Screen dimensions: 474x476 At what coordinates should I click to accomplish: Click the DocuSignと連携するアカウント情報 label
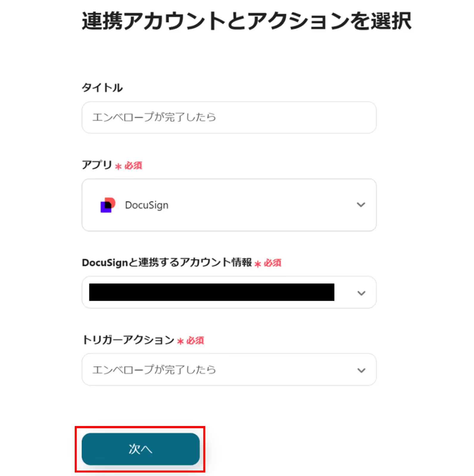167,263
